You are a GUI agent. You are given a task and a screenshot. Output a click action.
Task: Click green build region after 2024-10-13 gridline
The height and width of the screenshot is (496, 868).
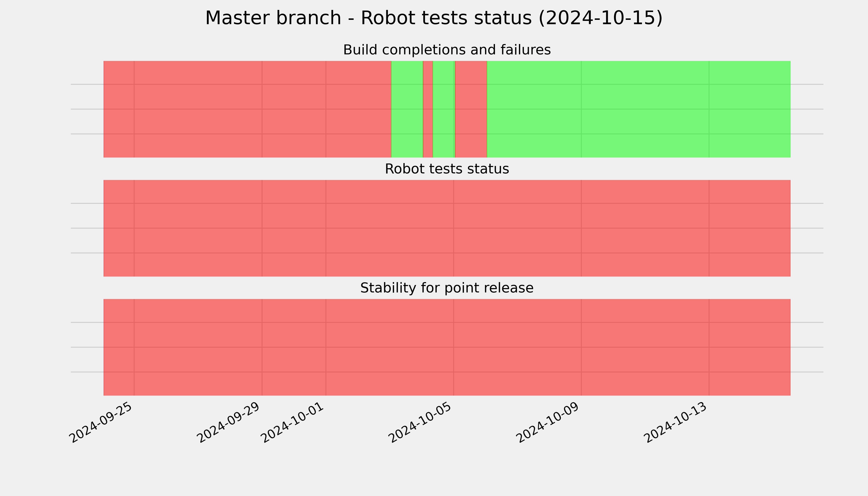tap(750, 109)
